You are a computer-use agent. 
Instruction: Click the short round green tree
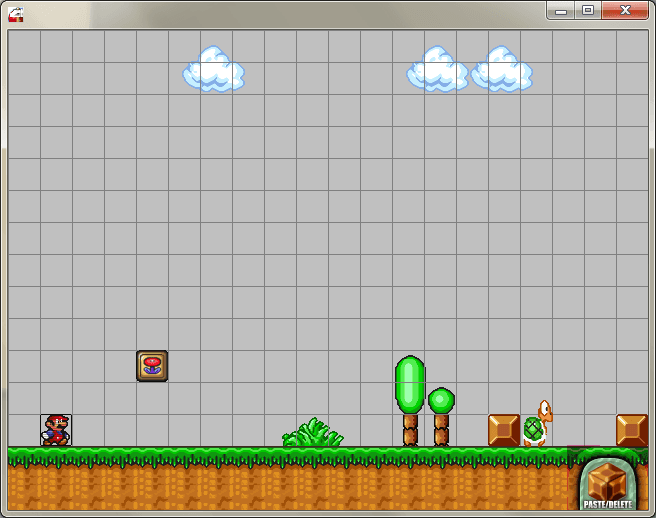coord(441,417)
